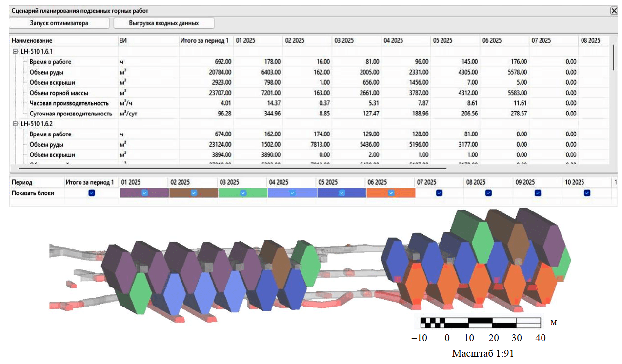The height and width of the screenshot is (364, 622).
Task: Uncheck the 04 2025 light blue block checkbox
Action: tap(292, 193)
